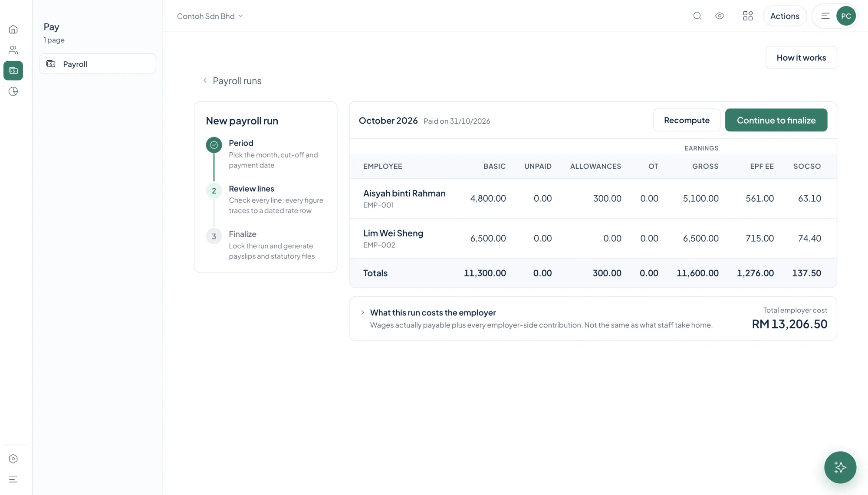Click the ALLOWANCES column header

[x=595, y=166]
